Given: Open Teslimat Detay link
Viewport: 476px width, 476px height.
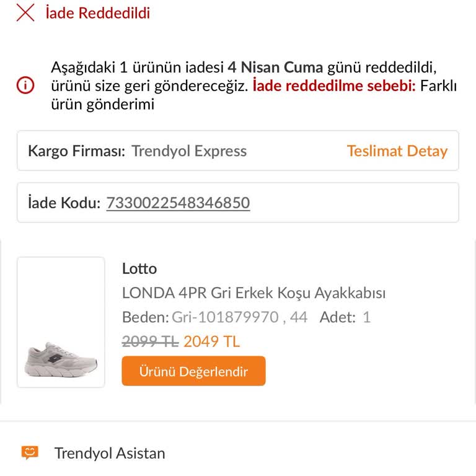Looking at the screenshot, I should (x=397, y=151).
